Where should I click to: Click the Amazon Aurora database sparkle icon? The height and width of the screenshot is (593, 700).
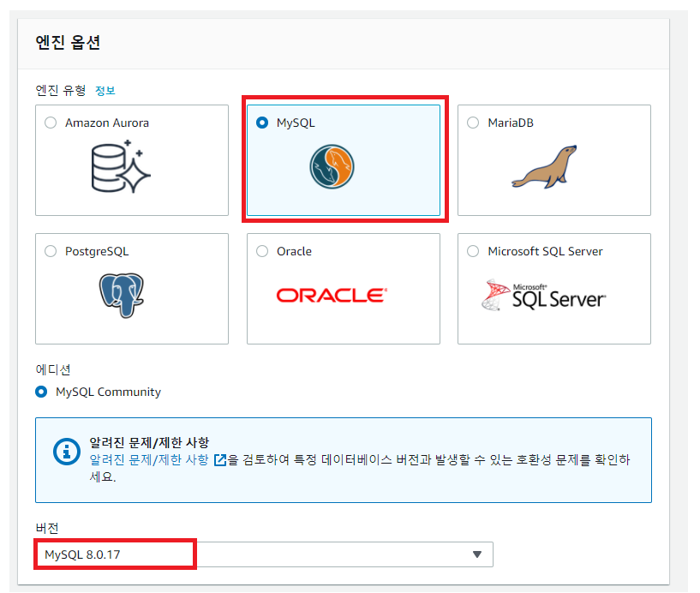121,166
